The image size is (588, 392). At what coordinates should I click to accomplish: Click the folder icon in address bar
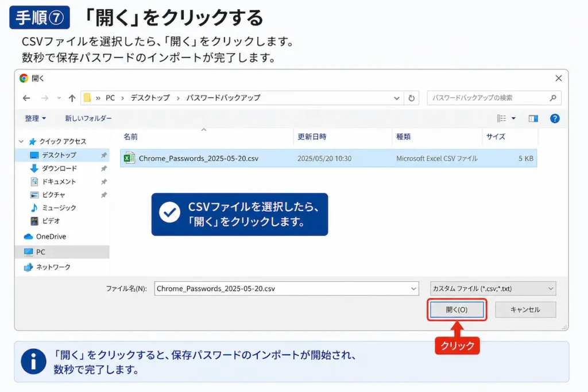(87, 98)
